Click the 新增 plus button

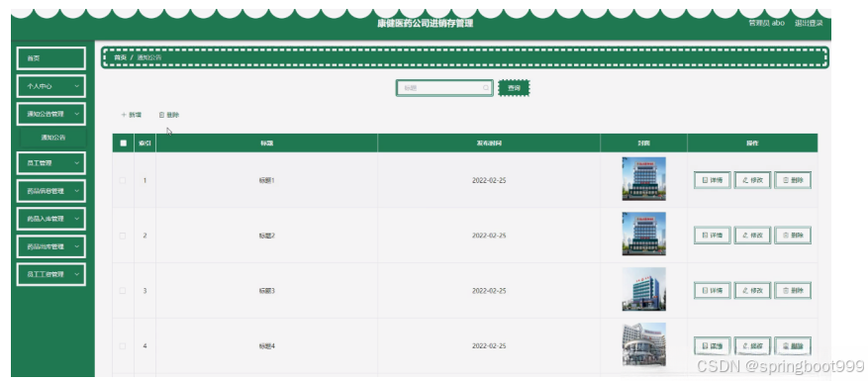132,115
